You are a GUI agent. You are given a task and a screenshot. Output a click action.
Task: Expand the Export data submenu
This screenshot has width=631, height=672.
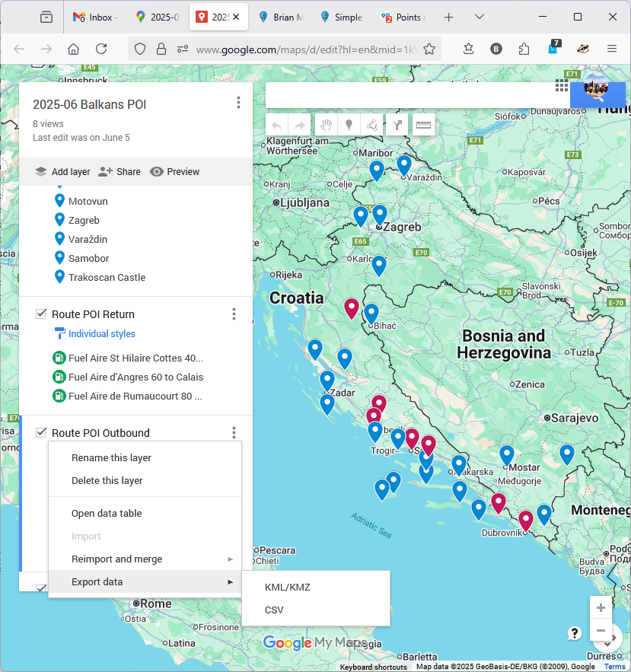pyautogui.click(x=145, y=581)
